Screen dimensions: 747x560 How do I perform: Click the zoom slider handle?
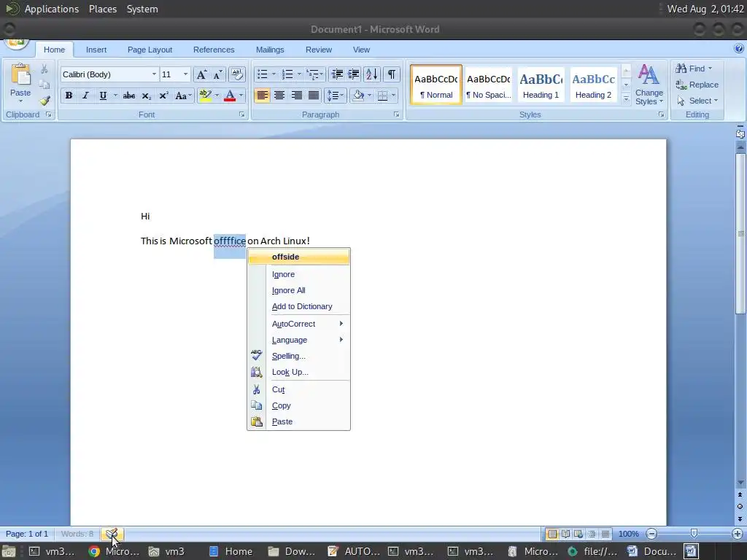(694, 534)
